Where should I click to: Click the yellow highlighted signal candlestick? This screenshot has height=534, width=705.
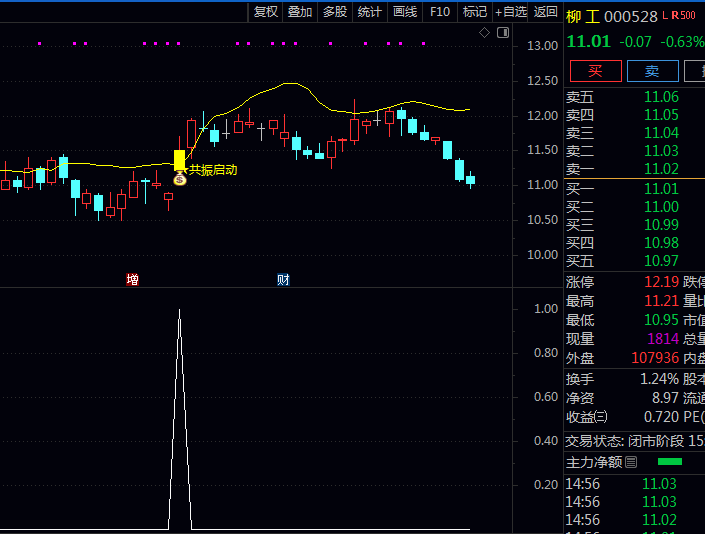pyautogui.click(x=179, y=160)
